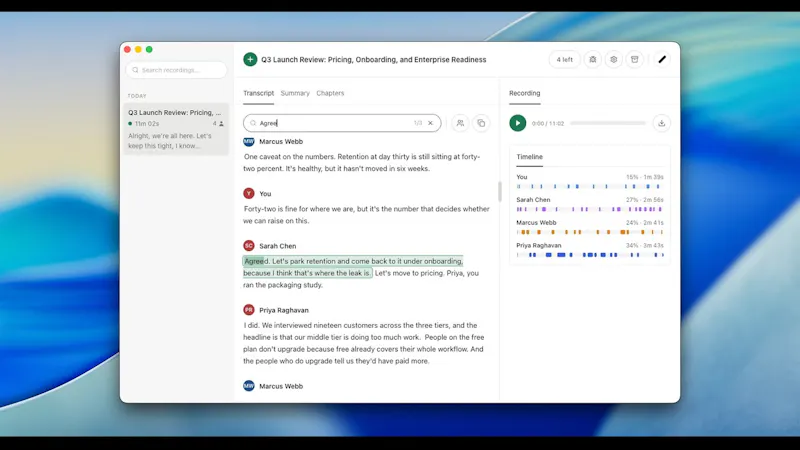Click the Sarah Chen avatar in transcript
The image size is (800, 450).
point(248,246)
